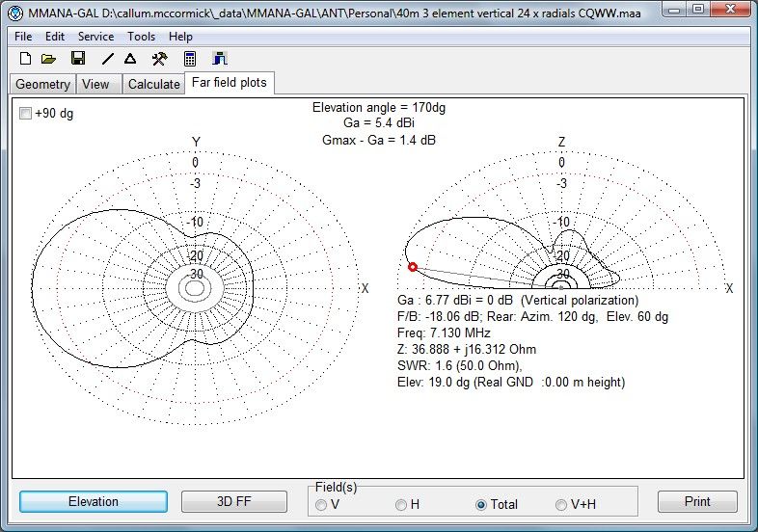Click the Save floppy disk icon
Image resolution: width=758 pixels, height=532 pixels.
coord(78,59)
